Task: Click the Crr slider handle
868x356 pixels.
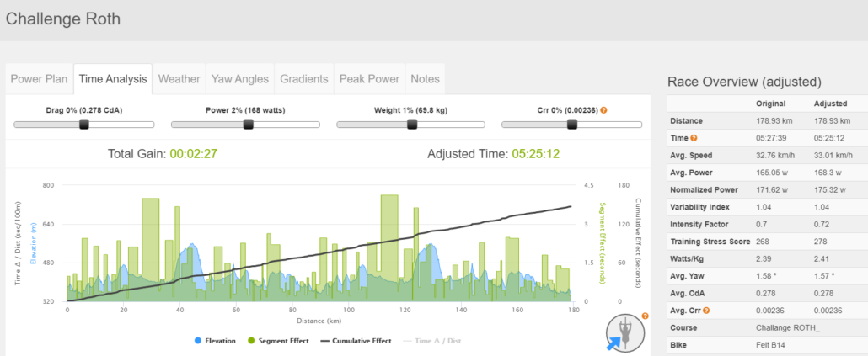Action: click(572, 125)
